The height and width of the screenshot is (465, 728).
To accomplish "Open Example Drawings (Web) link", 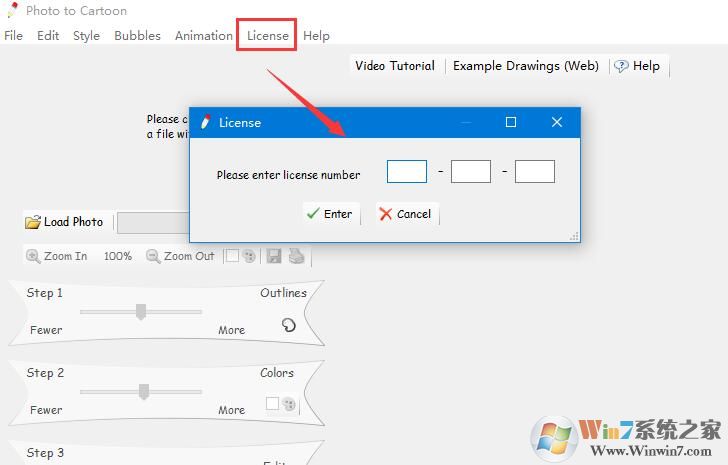I will click(526, 66).
